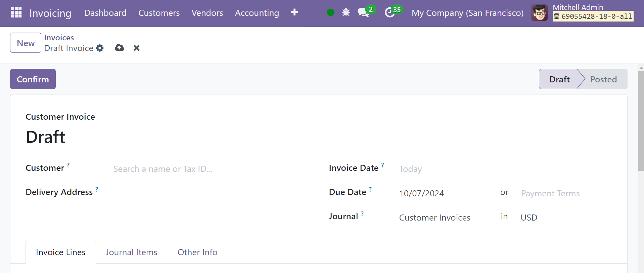
Task: Switch company My Company (San Francisco)
Action: coord(468,13)
